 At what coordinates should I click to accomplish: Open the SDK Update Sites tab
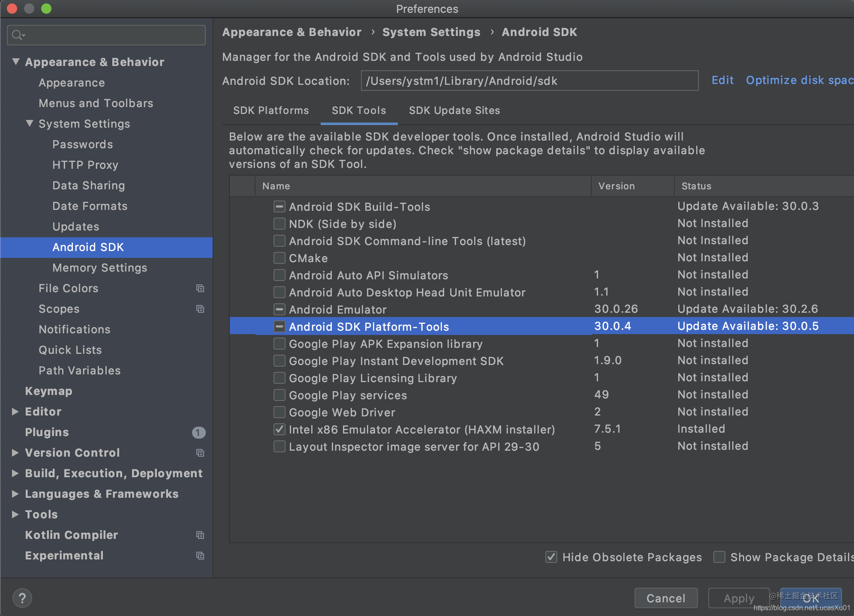coord(454,111)
